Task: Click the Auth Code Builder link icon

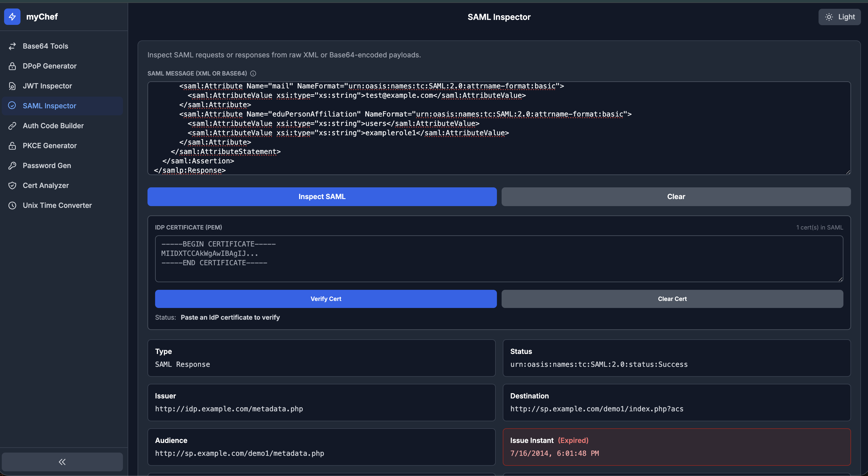Action: pos(12,126)
